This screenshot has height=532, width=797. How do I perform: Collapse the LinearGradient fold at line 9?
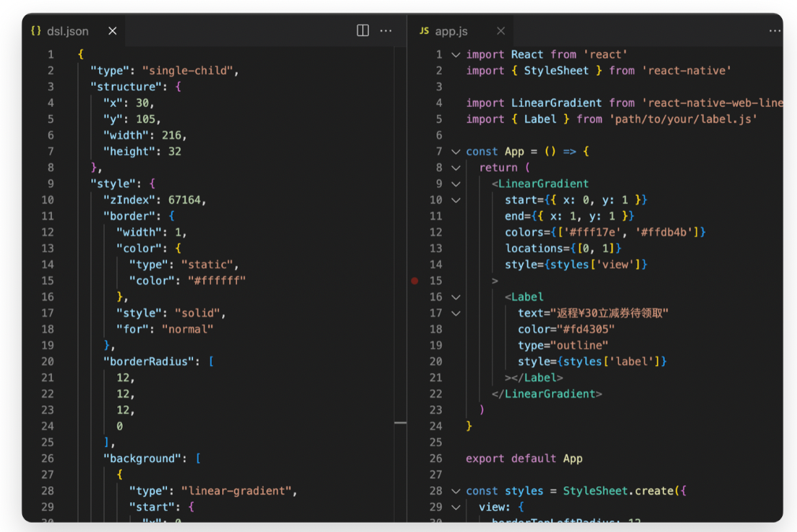[456, 184]
